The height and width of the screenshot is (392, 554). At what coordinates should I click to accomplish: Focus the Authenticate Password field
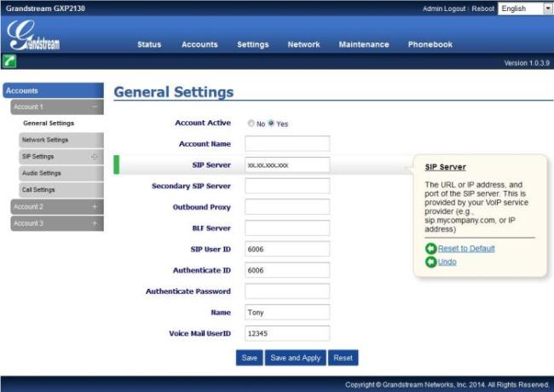[287, 291]
